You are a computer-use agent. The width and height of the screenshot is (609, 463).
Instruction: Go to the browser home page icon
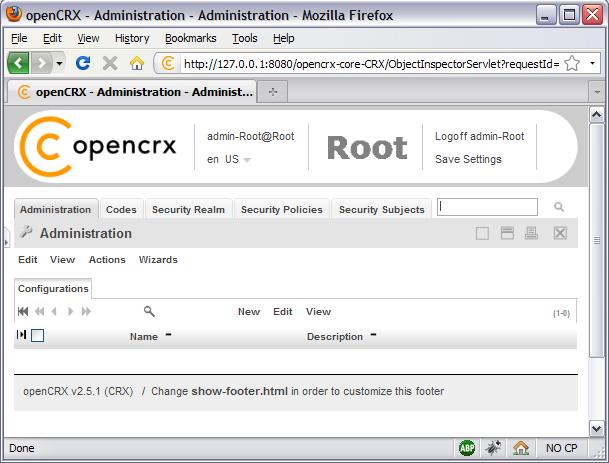pos(137,63)
